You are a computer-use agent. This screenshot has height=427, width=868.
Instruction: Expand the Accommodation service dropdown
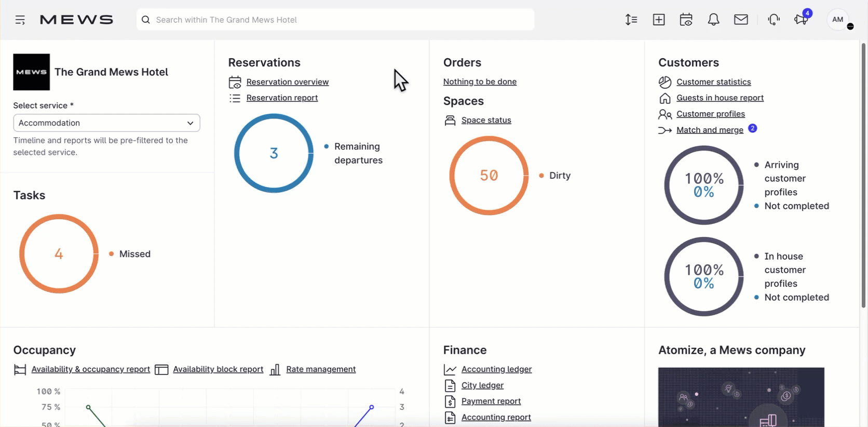tap(106, 123)
